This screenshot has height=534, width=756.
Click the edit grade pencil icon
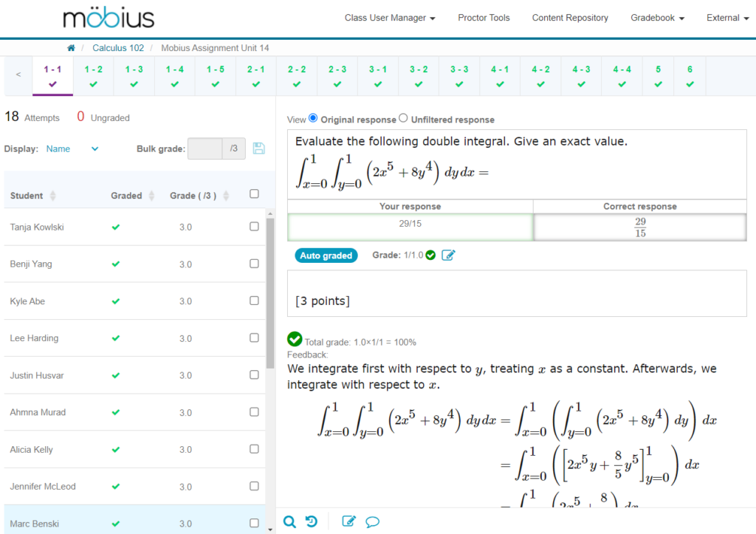click(448, 256)
